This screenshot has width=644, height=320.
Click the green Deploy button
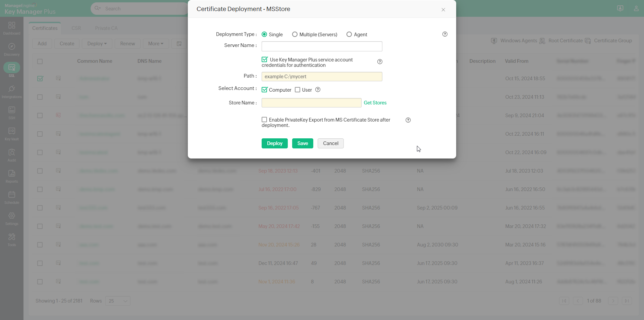tap(275, 143)
